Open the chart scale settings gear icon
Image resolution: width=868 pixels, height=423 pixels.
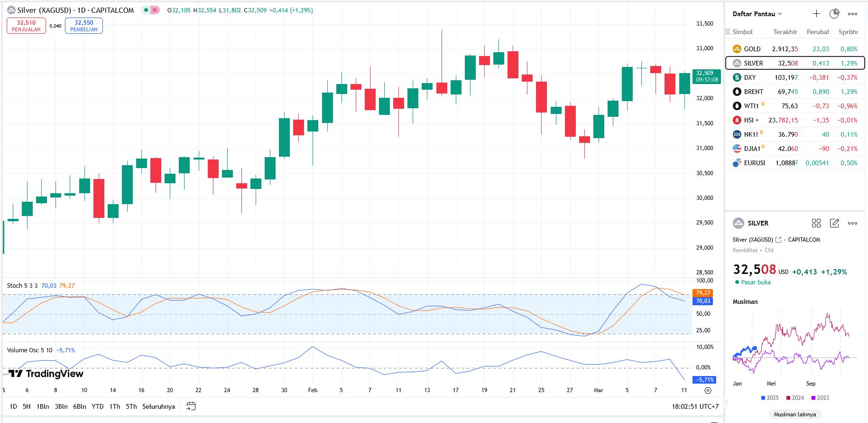[708, 390]
